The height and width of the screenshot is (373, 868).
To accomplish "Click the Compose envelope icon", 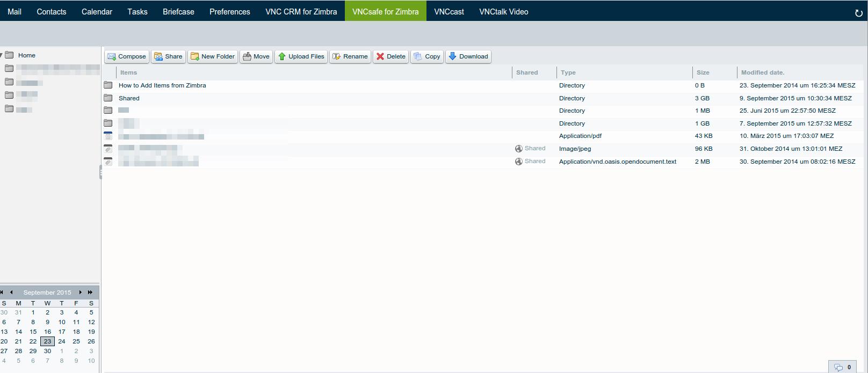I will click(112, 56).
